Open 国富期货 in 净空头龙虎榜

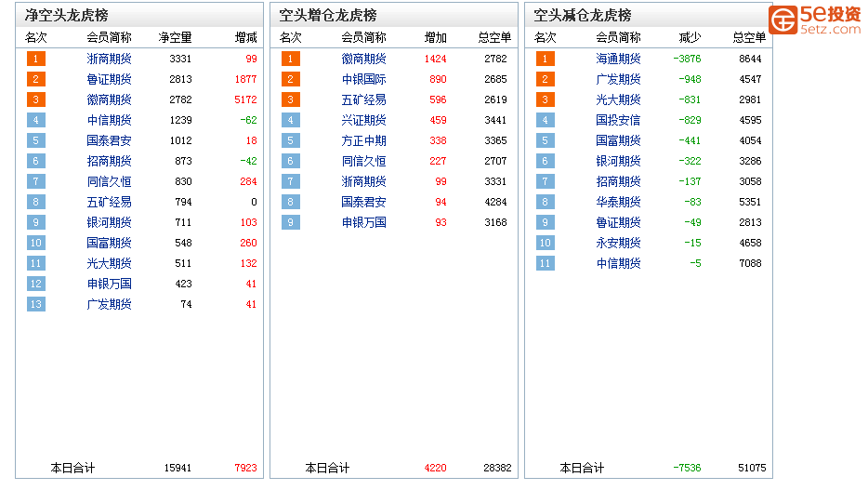[x=109, y=243]
